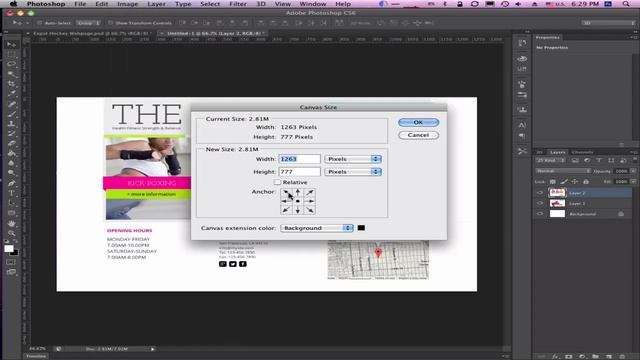The width and height of the screenshot is (640, 360).
Task: Select the Rectangle shape tool
Action: [11, 213]
